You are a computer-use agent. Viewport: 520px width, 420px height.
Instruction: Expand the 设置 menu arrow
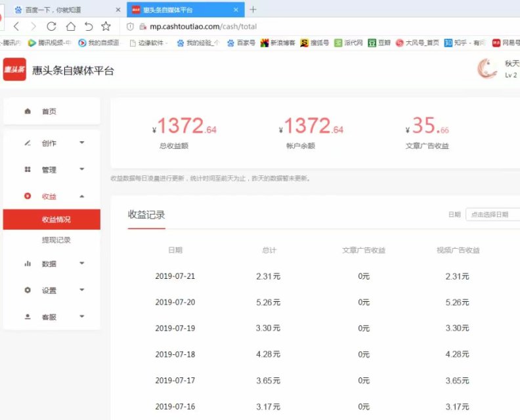pos(82,289)
